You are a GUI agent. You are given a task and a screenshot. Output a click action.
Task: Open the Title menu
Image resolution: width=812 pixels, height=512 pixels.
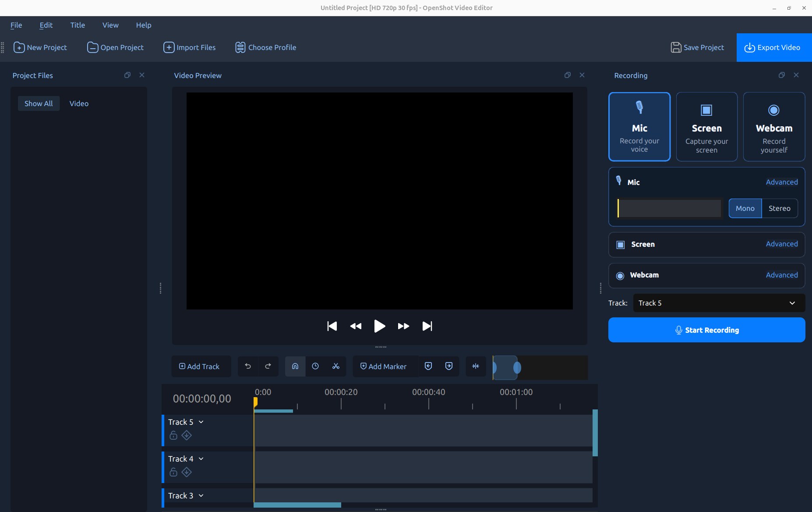point(78,25)
